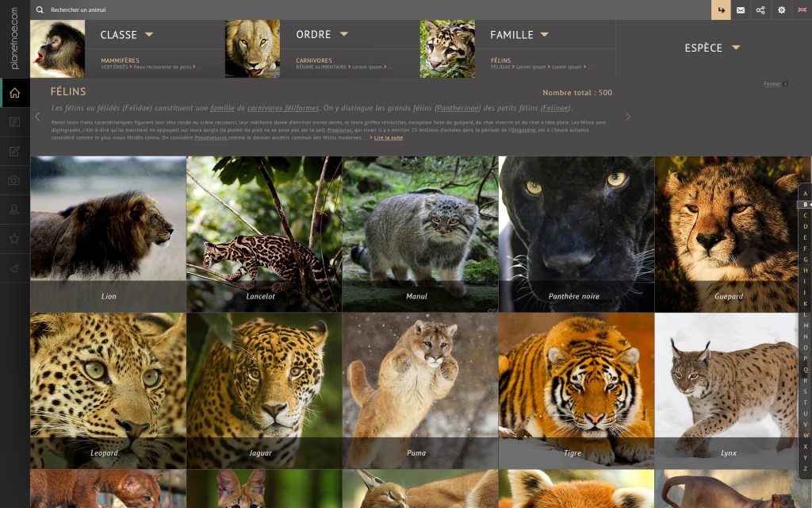
Task: Jump to letter S in alphabet index
Action: coord(806,391)
